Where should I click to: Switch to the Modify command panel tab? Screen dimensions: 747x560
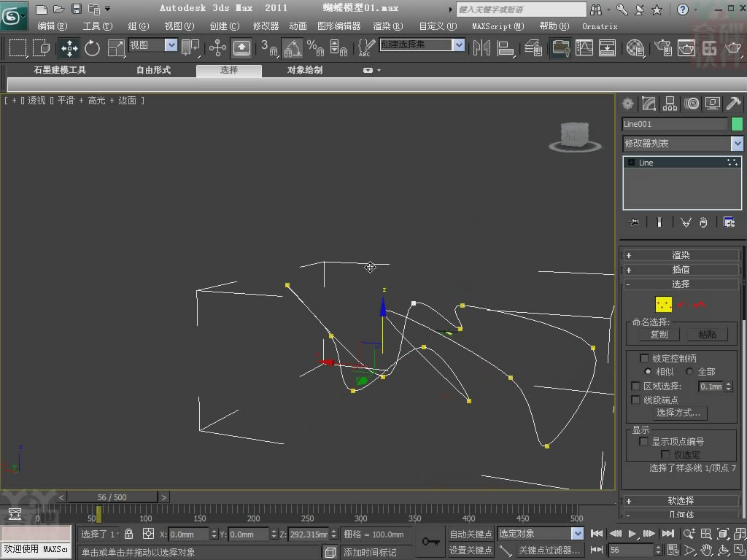pos(649,104)
